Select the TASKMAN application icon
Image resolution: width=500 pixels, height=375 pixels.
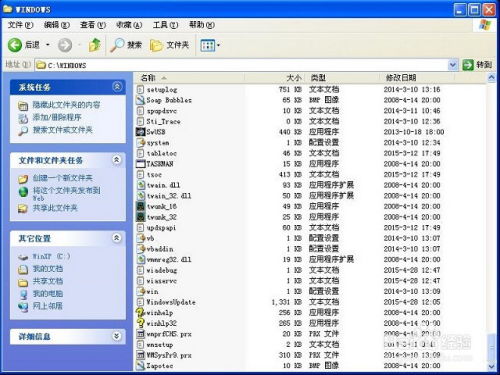(x=141, y=164)
